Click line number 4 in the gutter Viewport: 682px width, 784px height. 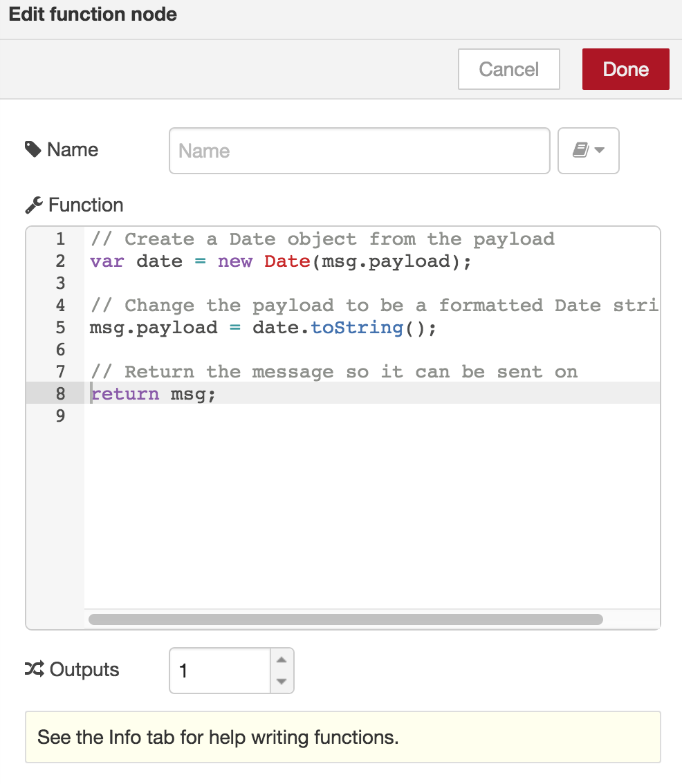[x=61, y=305]
